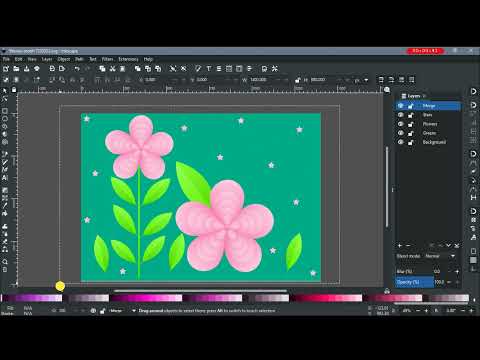Select the Rectangle tool
The image size is (480, 360).
(x=5, y=111)
